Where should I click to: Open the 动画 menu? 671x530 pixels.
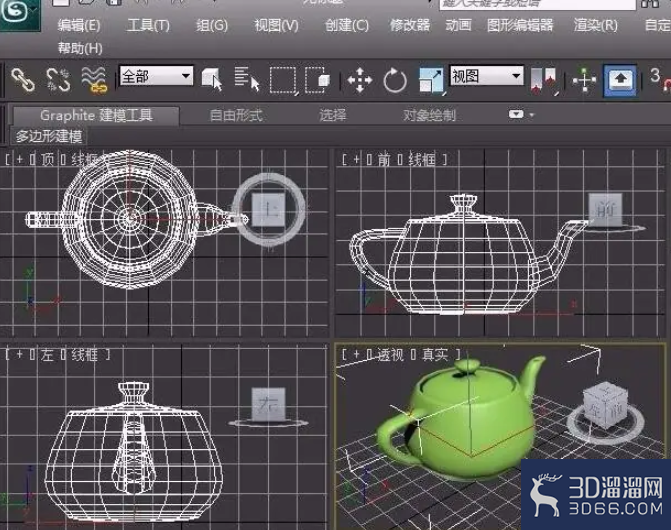click(x=458, y=25)
